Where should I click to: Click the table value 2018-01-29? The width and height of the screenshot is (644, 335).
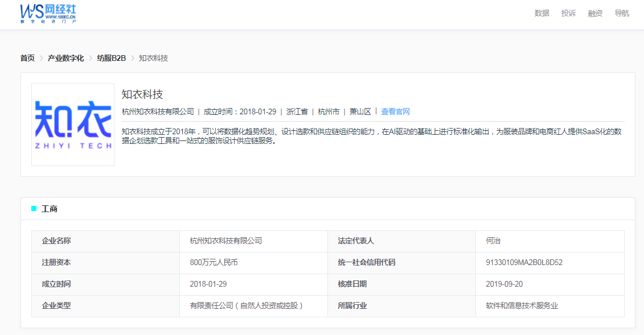tap(208, 284)
